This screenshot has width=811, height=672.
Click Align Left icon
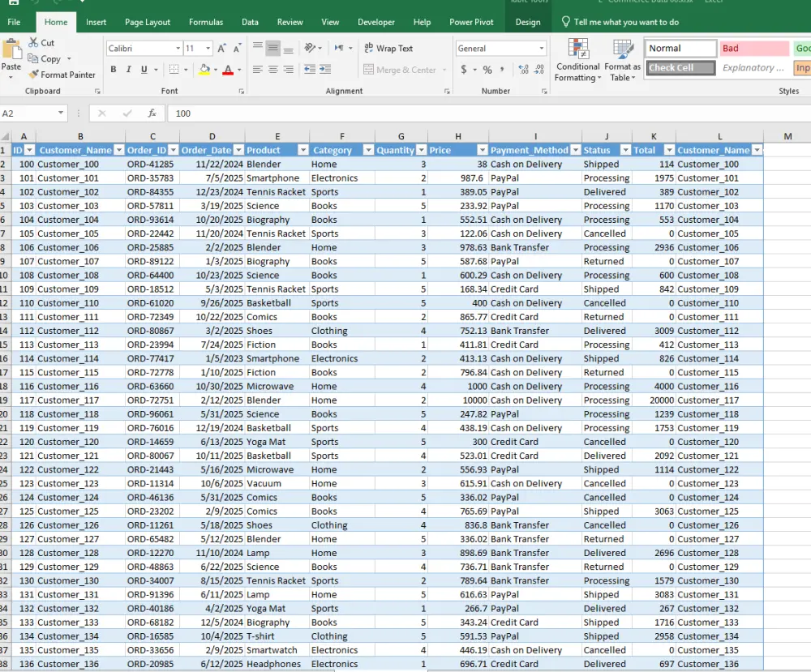tap(258, 69)
